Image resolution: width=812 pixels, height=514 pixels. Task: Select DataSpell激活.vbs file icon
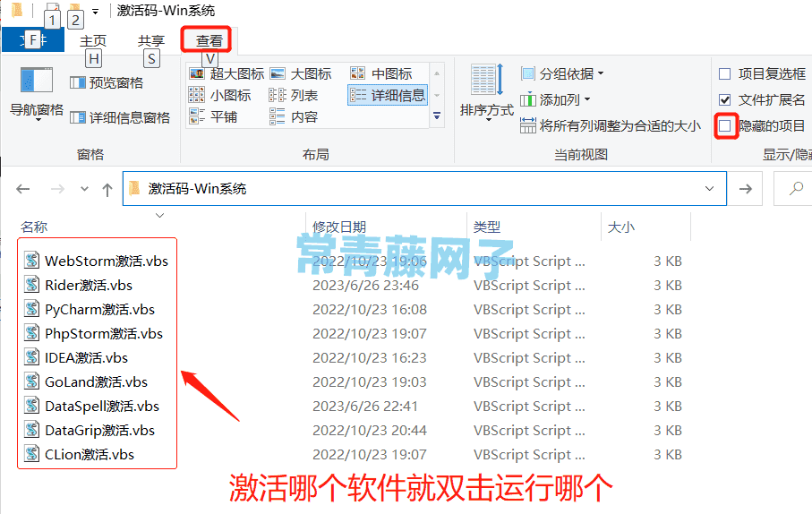(31, 405)
